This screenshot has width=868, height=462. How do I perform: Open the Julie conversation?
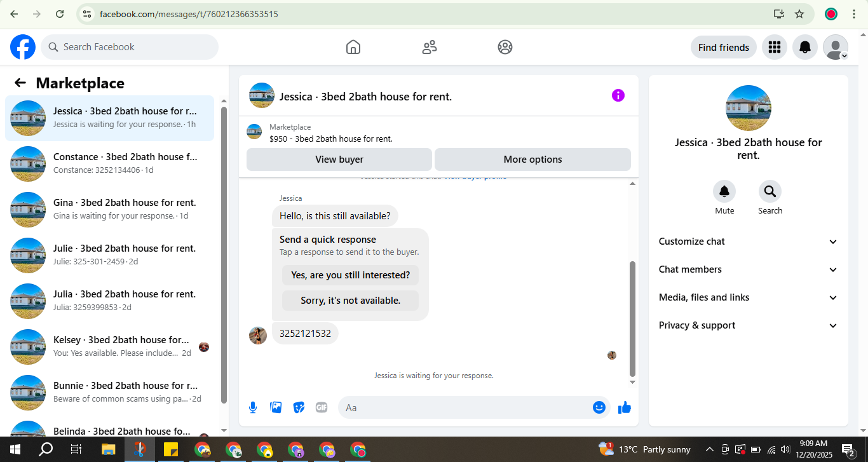(109, 255)
